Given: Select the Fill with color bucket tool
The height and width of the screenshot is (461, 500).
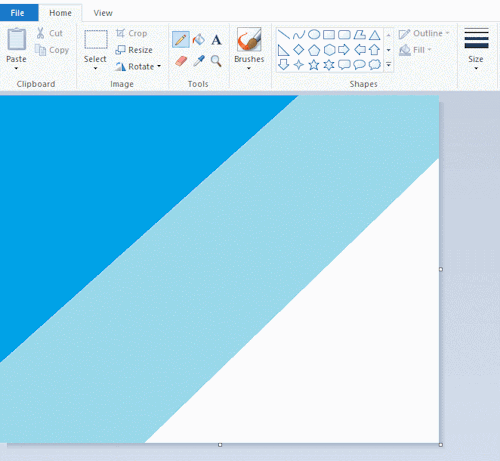Looking at the screenshot, I should click(x=199, y=40).
